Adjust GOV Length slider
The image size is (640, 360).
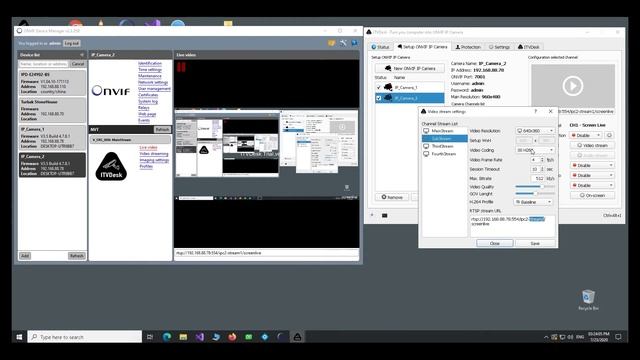pos(535,193)
